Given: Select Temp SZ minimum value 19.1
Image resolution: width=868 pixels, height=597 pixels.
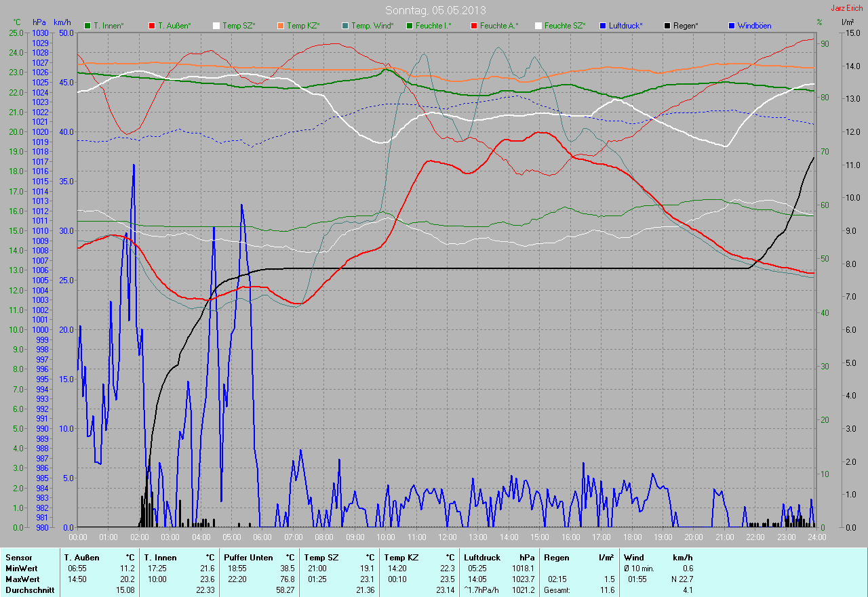Looking at the screenshot, I should pyautogui.click(x=368, y=569).
